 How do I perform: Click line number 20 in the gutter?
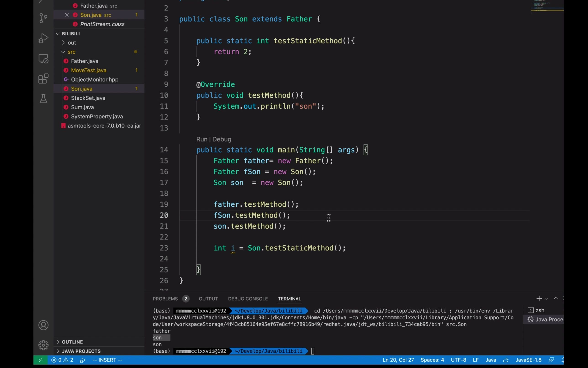164,215
